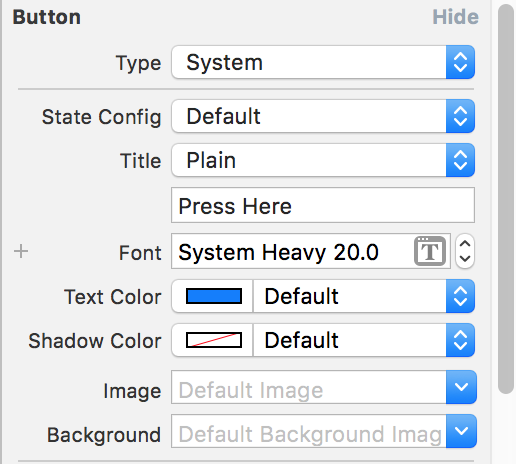
Task: Open Text Color Default popup arrows
Action: pos(460,296)
